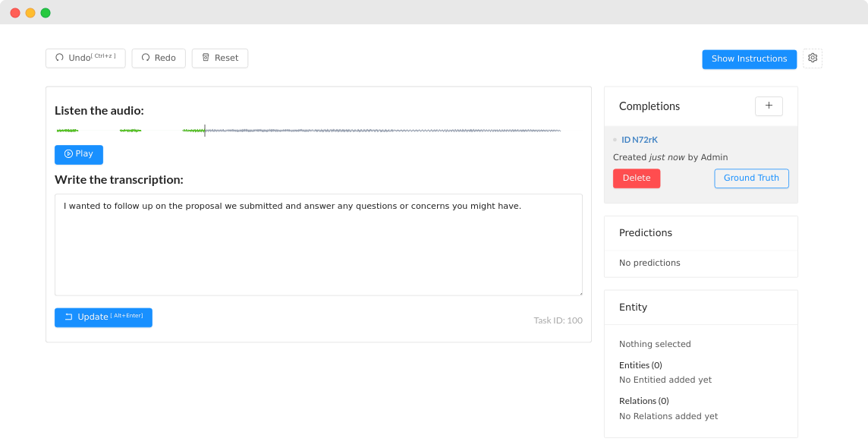The width and height of the screenshot is (868, 448).
Task: Click the Entity panel header
Action: tap(633, 308)
